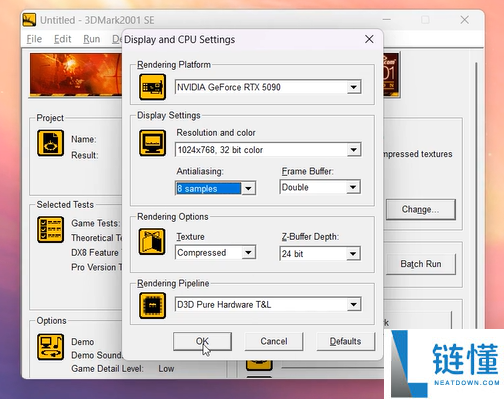Screen dimensions: 504x399
Task: Click the Demo Sound label in Options
Action: pos(97,355)
